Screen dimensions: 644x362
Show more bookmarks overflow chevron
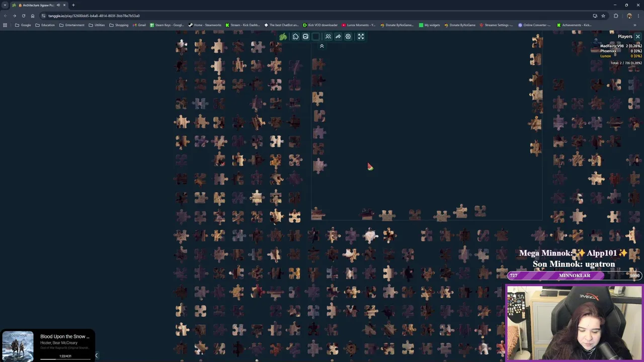(x=634, y=25)
